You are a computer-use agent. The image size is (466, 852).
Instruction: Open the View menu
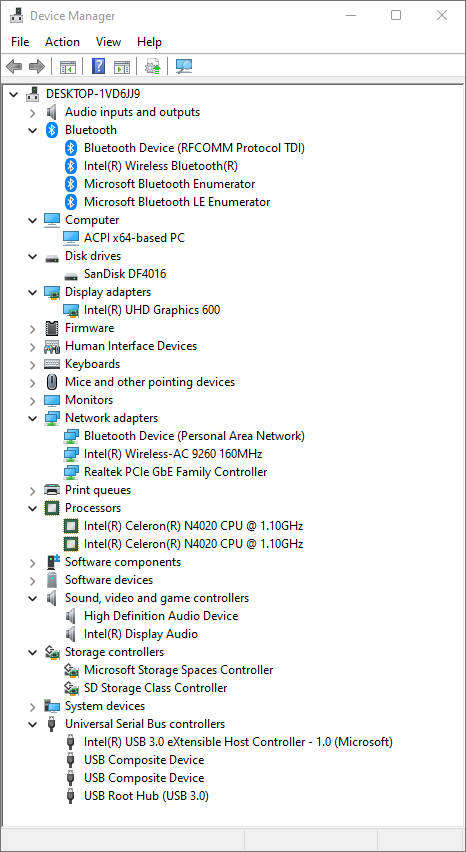coord(109,42)
